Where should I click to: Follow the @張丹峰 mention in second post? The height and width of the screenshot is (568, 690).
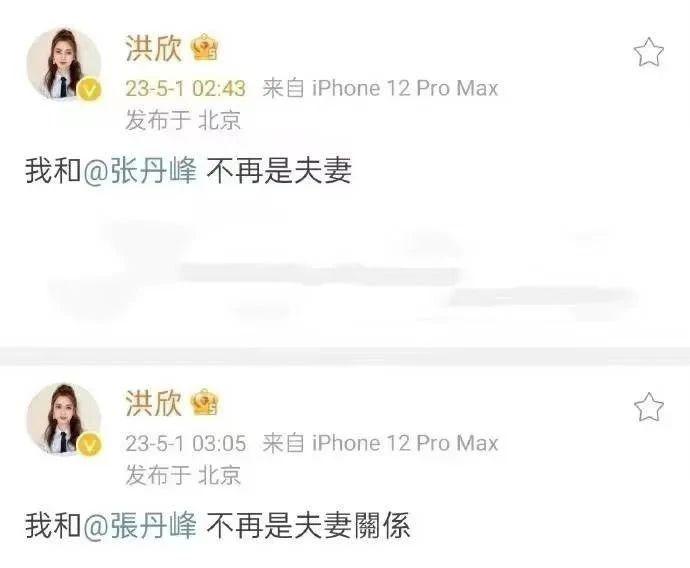(140, 525)
